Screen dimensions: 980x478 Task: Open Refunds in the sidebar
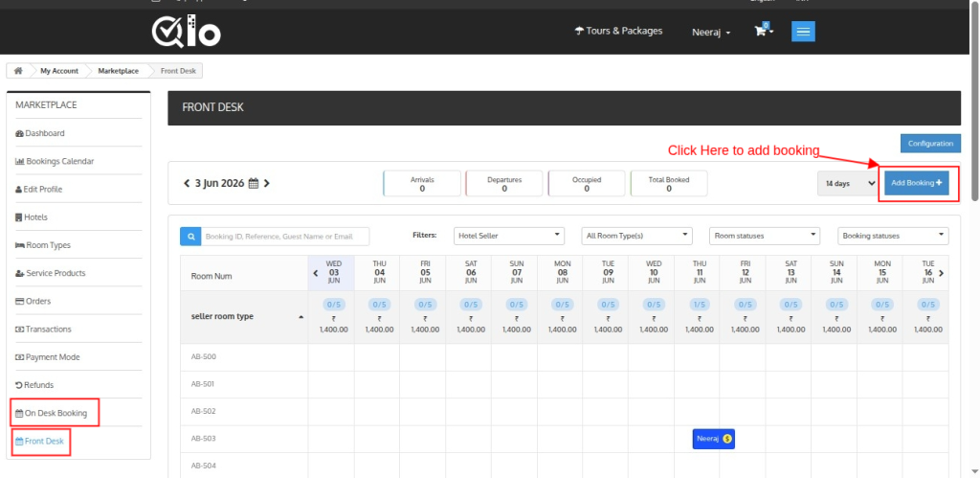pos(34,385)
